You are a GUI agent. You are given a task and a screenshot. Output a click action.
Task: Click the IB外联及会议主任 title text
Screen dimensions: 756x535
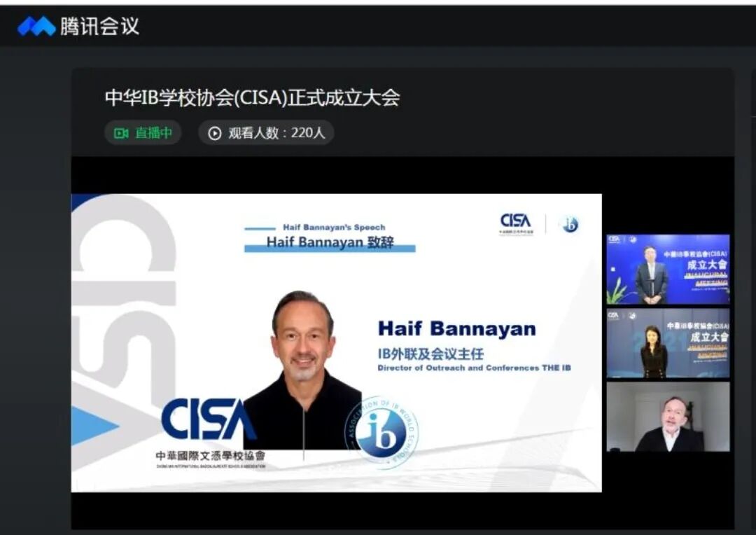[x=430, y=354]
